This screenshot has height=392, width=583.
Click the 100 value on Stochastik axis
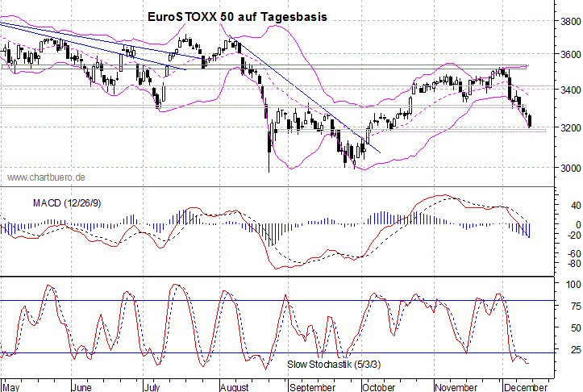(573, 285)
